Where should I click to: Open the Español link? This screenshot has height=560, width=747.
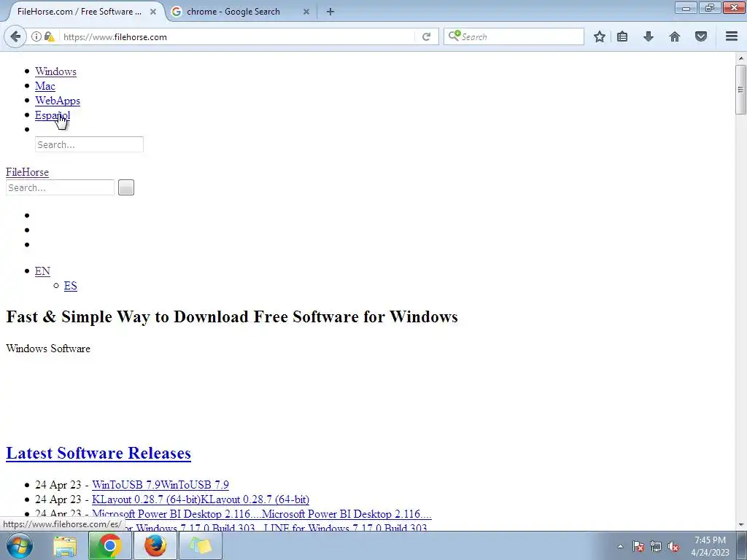[53, 115]
